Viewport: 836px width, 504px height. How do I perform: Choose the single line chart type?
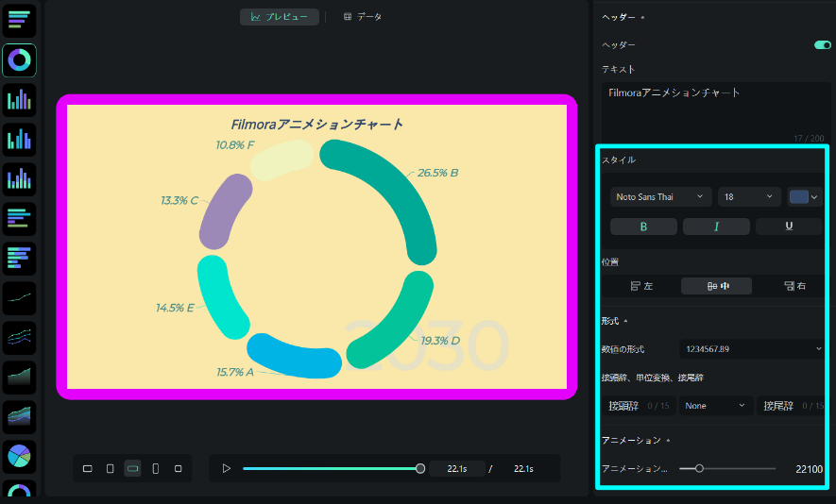point(19,298)
